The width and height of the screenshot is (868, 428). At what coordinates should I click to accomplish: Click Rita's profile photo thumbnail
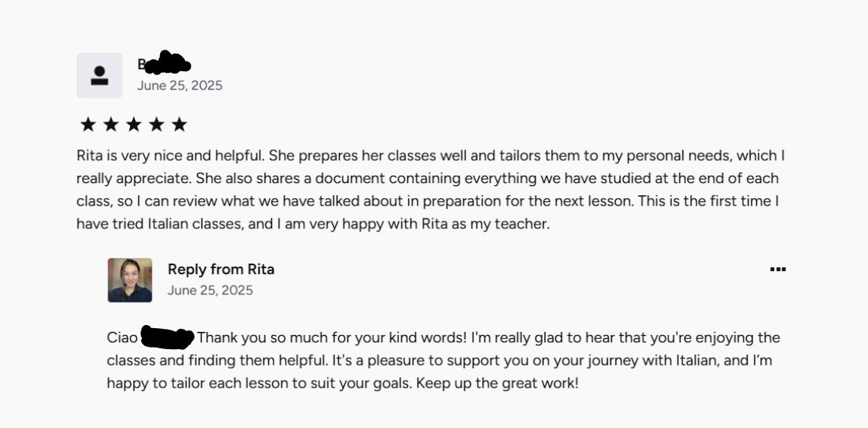tap(129, 280)
